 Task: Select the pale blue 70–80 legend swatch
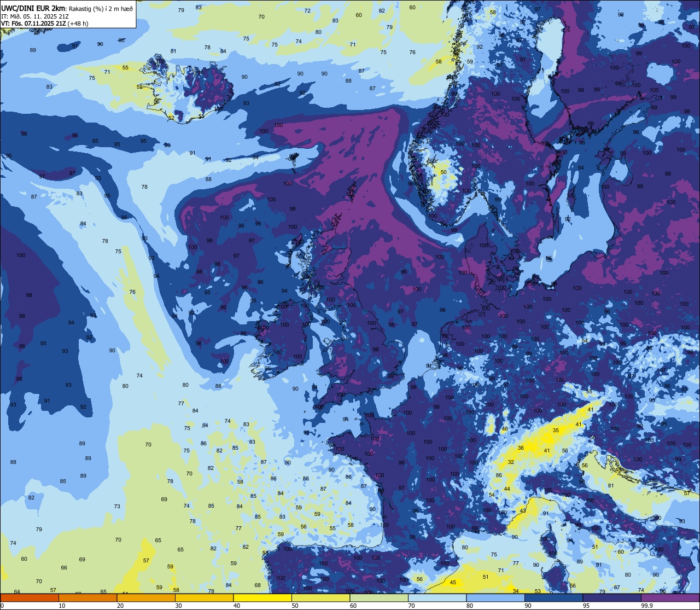pos(437,598)
